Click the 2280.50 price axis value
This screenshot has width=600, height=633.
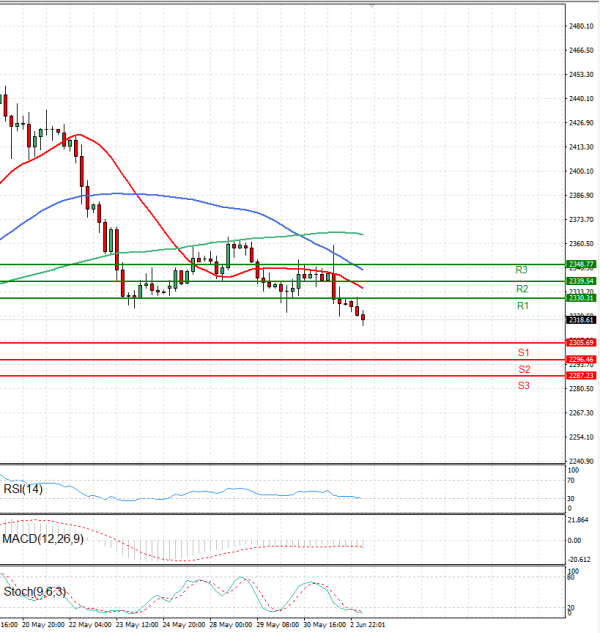coord(581,388)
